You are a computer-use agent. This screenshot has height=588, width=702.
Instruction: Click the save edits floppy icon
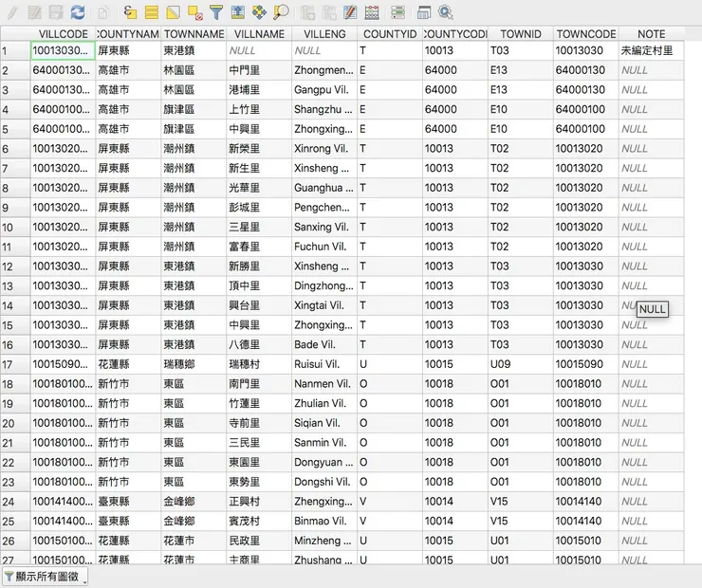[x=56, y=12]
